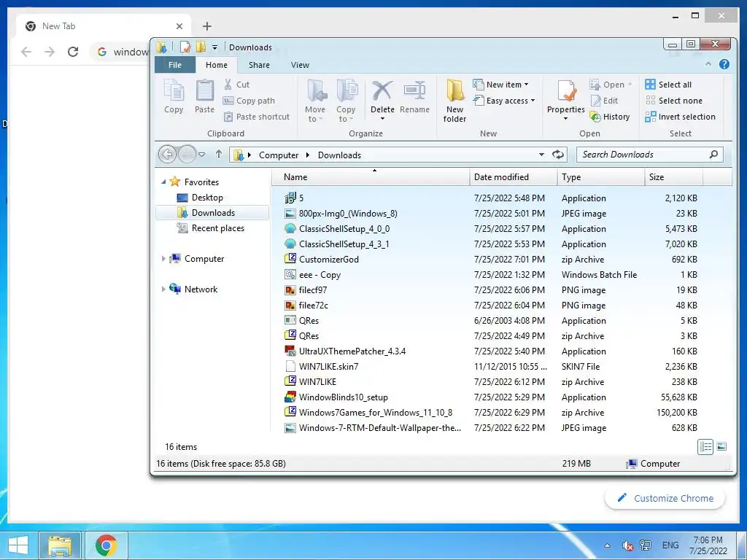
Task: Switch to the Home ribbon tab
Action: 216,65
